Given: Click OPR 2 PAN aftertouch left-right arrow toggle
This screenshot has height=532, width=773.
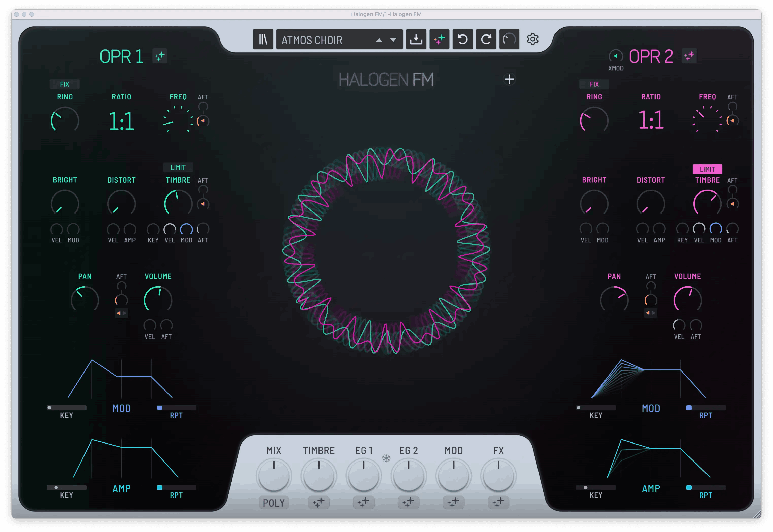Looking at the screenshot, I should click(651, 313).
